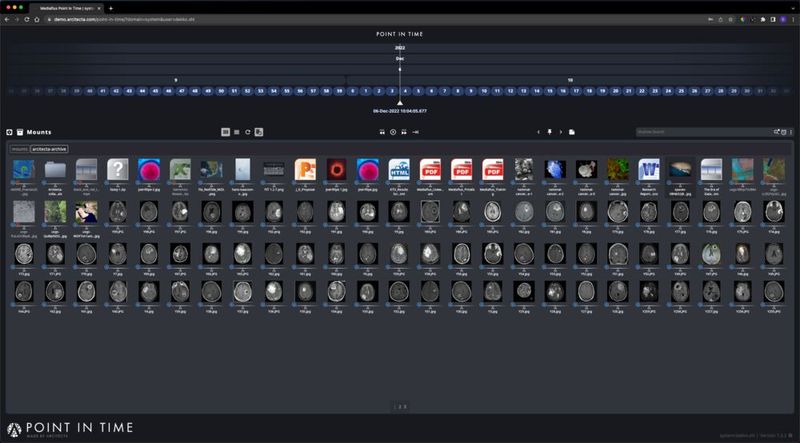Screen dimensions: 800x443
Task: Click the settings icon left of Mounts
Action: tap(9, 132)
